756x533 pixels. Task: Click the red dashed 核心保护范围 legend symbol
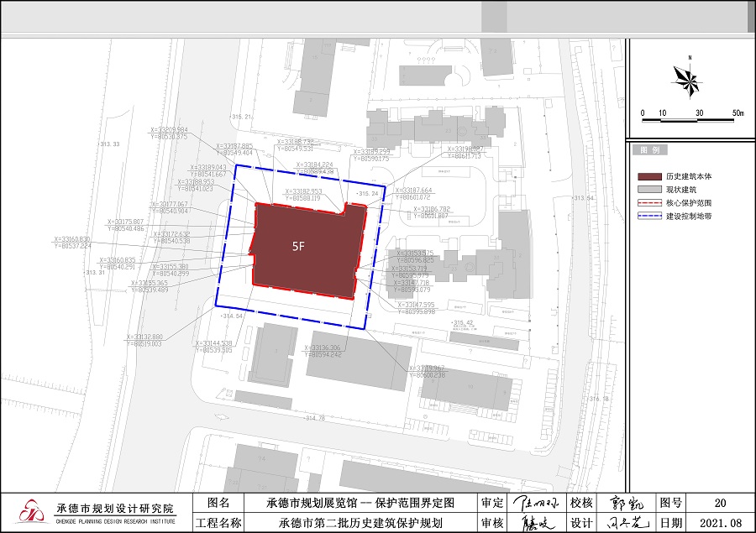[648, 203]
